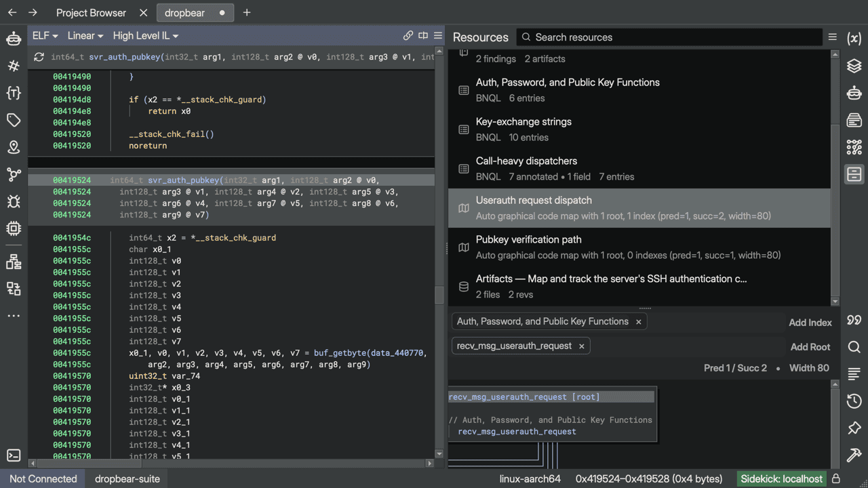Open the location pin icon in left sidebar
868x488 pixels.
tap(14, 147)
